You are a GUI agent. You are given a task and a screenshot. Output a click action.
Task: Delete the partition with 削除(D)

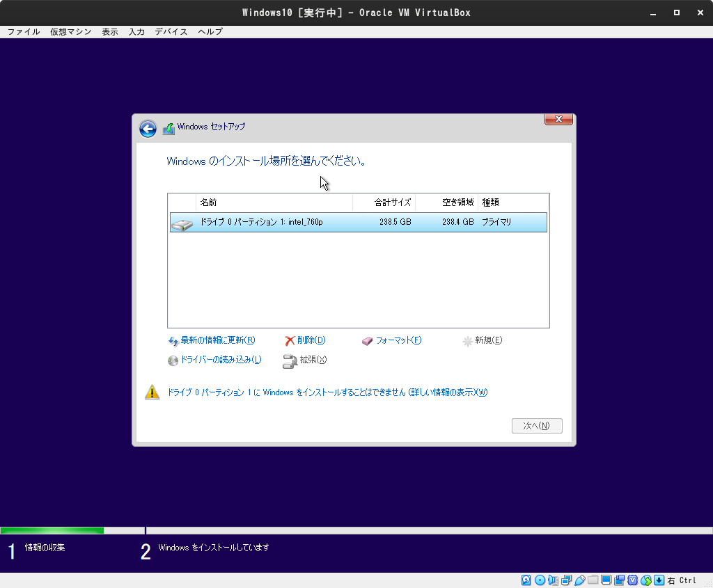pos(305,340)
